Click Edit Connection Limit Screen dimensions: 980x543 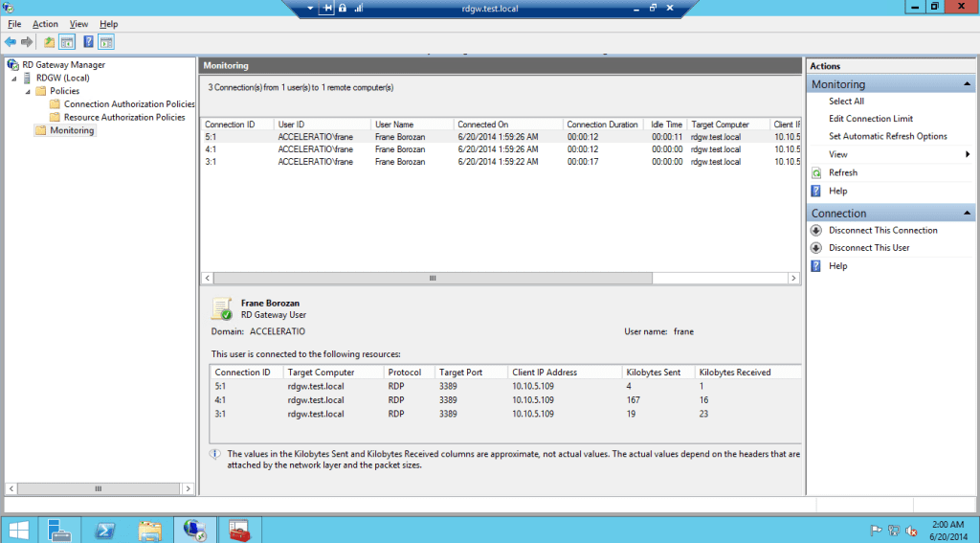pyautogui.click(x=870, y=119)
